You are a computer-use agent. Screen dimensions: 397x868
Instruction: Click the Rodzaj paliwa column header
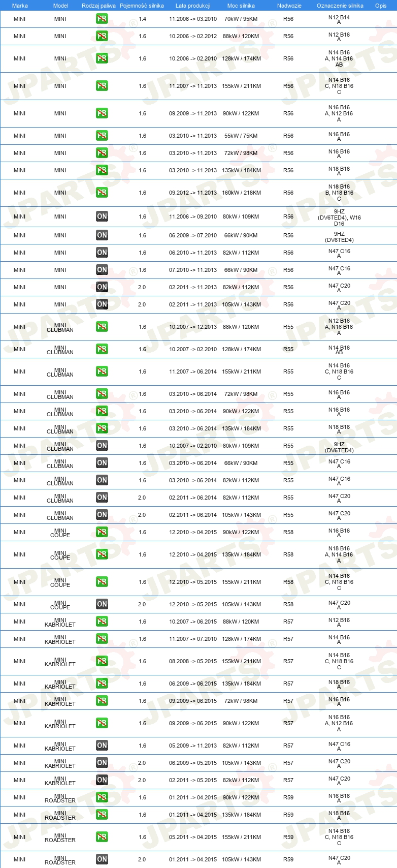(x=98, y=6)
